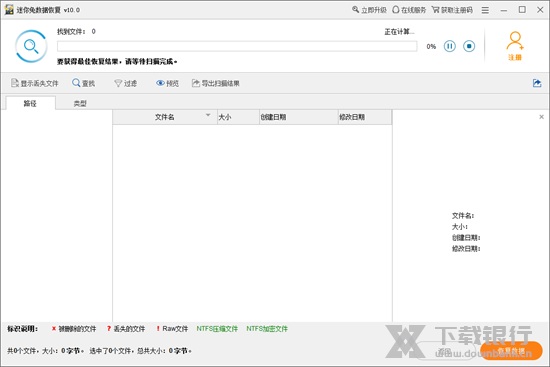Switch to the 路径 tab
Viewport: 550px width, 367px height.
pyautogui.click(x=30, y=103)
